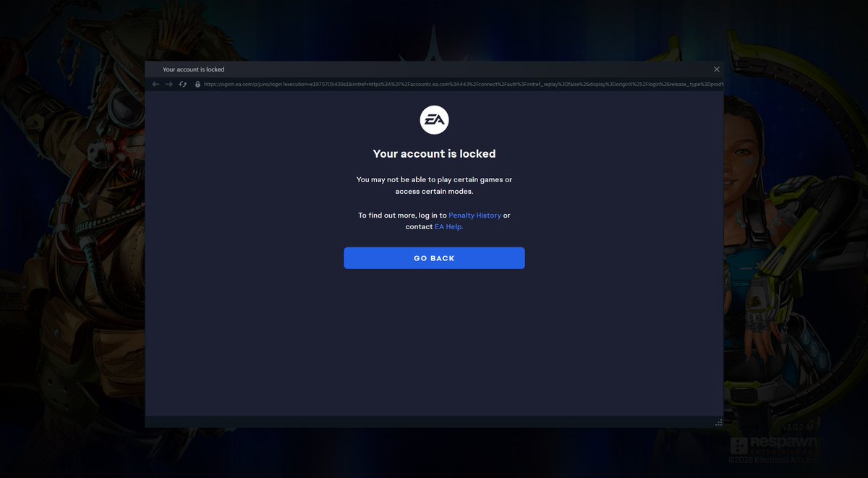Click the EA logo
The height and width of the screenshot is (478, 868).
pos(434,120)
